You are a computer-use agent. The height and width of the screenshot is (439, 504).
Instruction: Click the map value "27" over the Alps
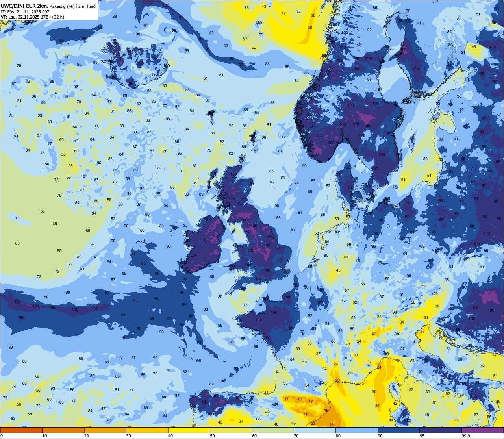374,333
